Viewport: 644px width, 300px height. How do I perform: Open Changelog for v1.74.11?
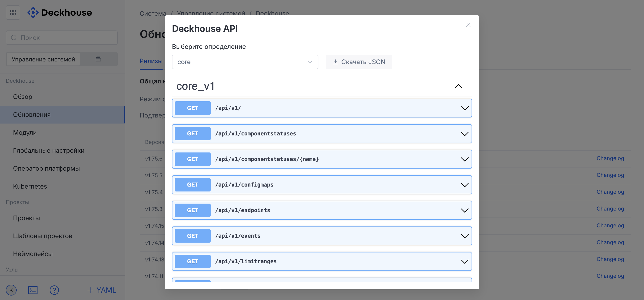[x=610, y=276]
